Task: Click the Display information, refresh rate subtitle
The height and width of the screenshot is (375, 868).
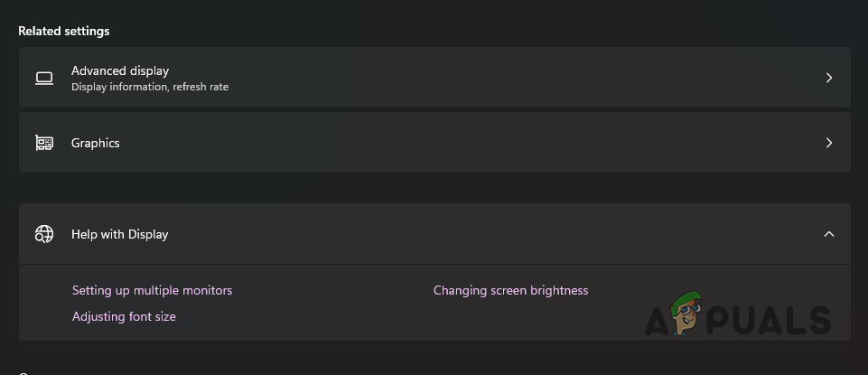Action: coord(150,87)
